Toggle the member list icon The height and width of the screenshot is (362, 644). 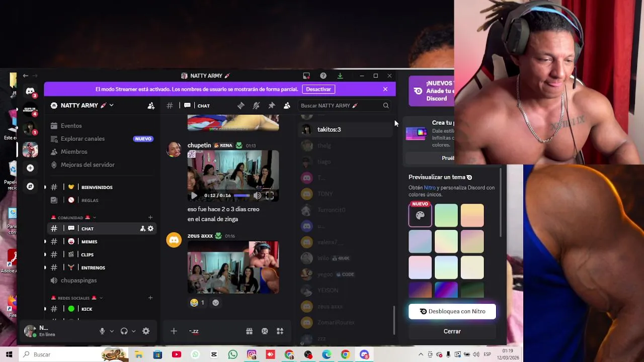click(x=287, y=106)
